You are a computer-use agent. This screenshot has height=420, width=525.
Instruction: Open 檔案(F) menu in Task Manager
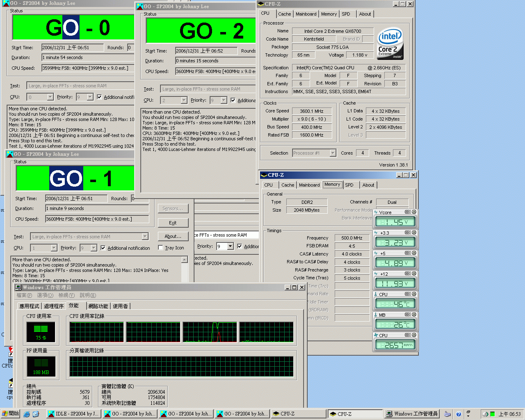click(x=24, y=295)
